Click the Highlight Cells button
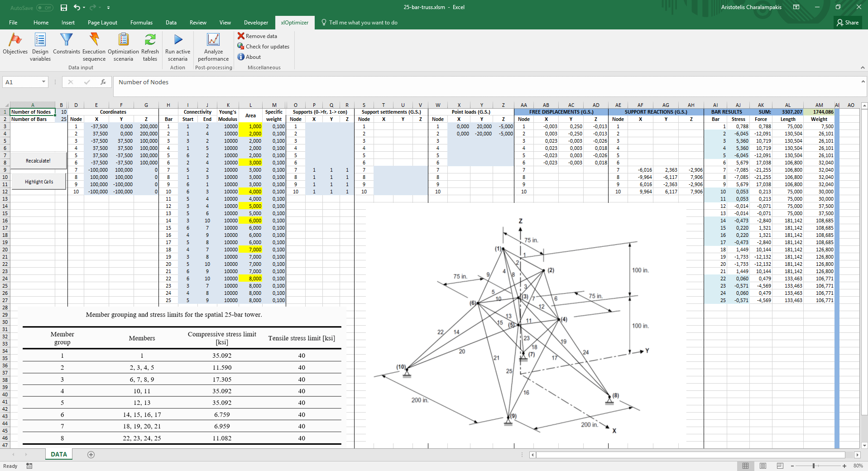868x471 pixels. 39,182
